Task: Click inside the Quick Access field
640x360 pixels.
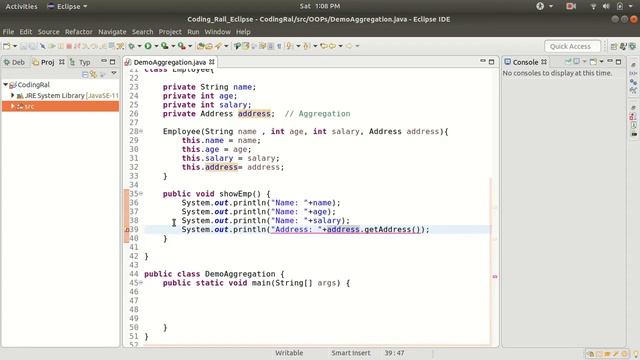Action: pyautogui.click(x=572, y=47)
